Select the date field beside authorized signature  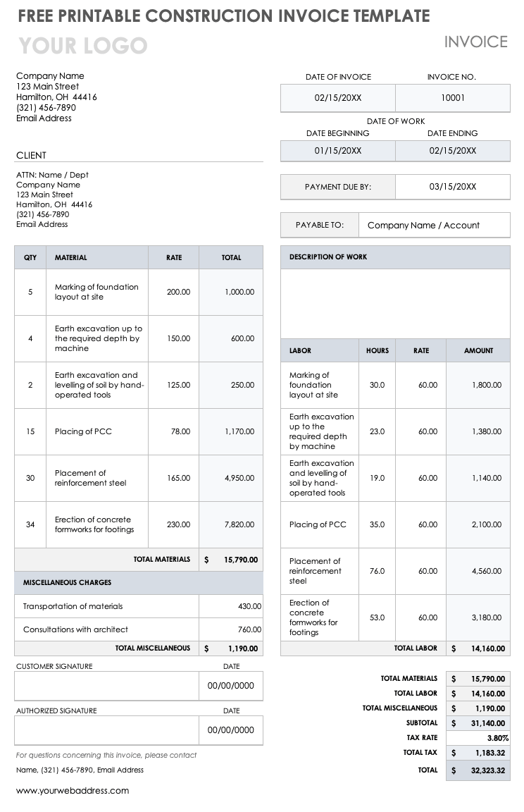(231, 730)
